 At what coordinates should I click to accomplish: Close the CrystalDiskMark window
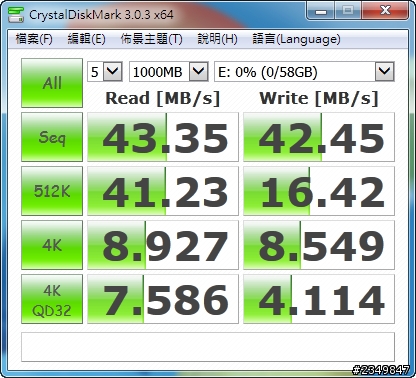pyautogui.click(x=385, y=11)
